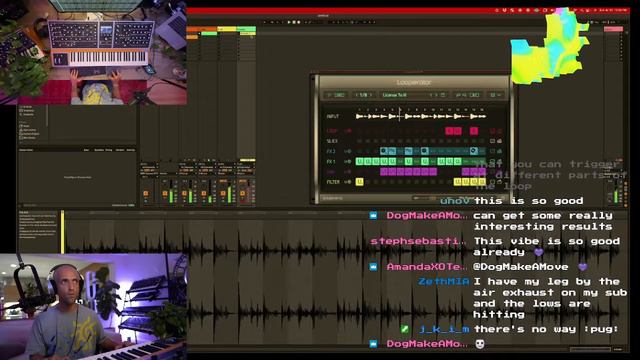Select the orange track header in Session view
The image size is (640, 360).
[202, 29]
